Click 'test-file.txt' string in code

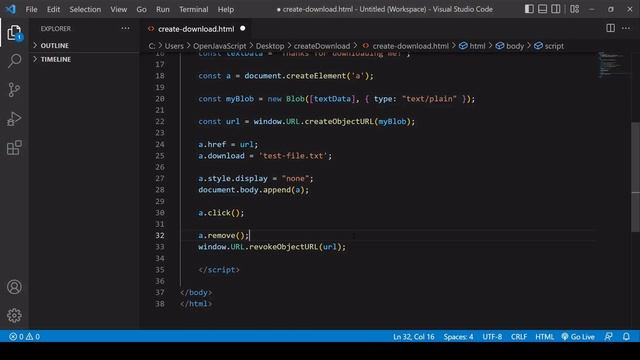tap(293, 156)
